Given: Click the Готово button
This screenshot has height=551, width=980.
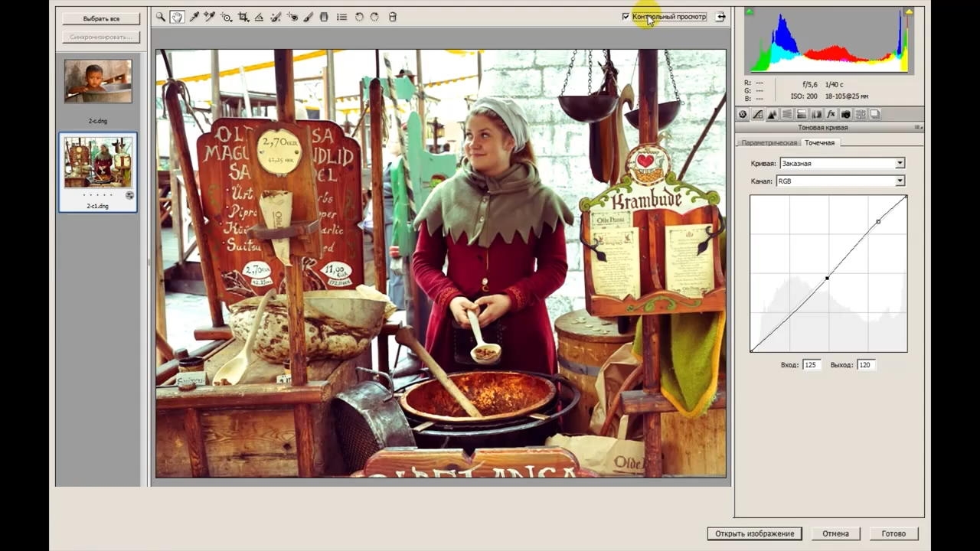Looking at the screenshot, I should tap(893, 533).
